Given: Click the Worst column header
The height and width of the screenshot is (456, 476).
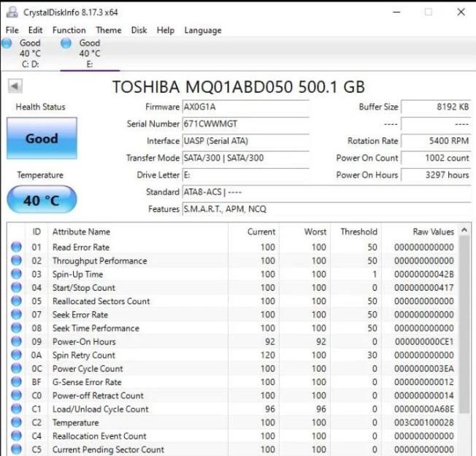Looking at the screenshot, I should 304,232.
